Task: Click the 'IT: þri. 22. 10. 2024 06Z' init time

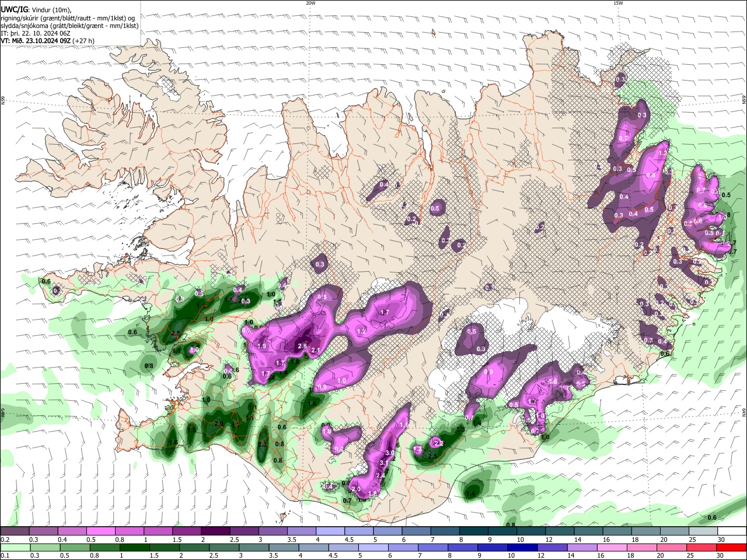Action: tap(36, 33)
